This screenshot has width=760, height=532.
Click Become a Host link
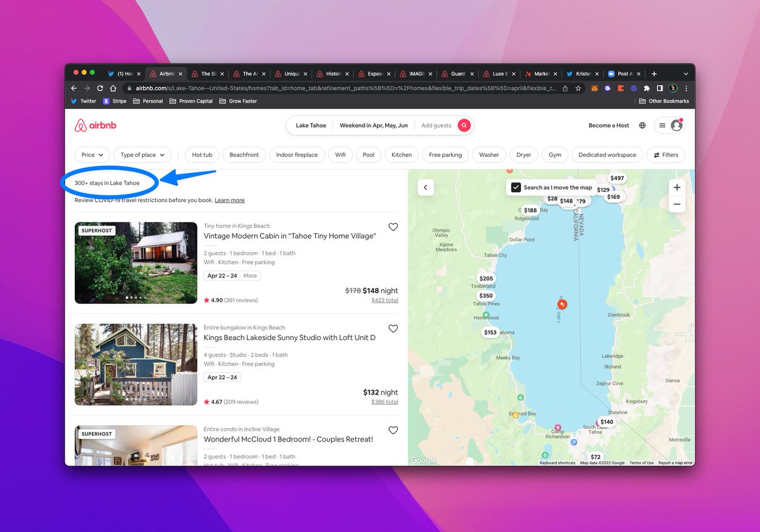click(x=609, y=125)
